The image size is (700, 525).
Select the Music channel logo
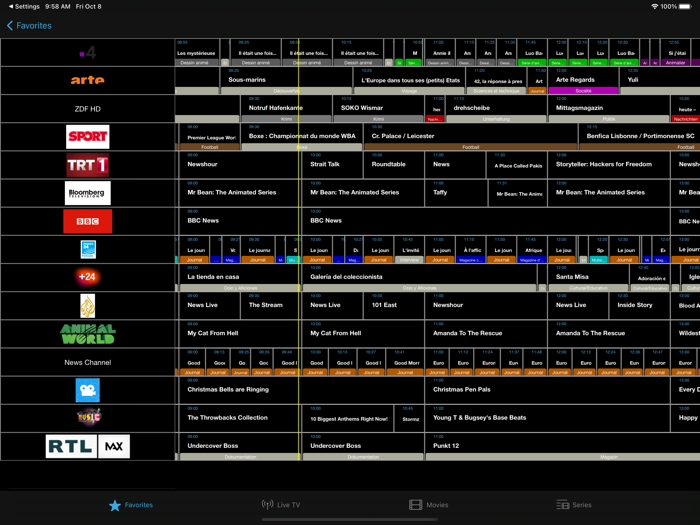tap(88, 417)
